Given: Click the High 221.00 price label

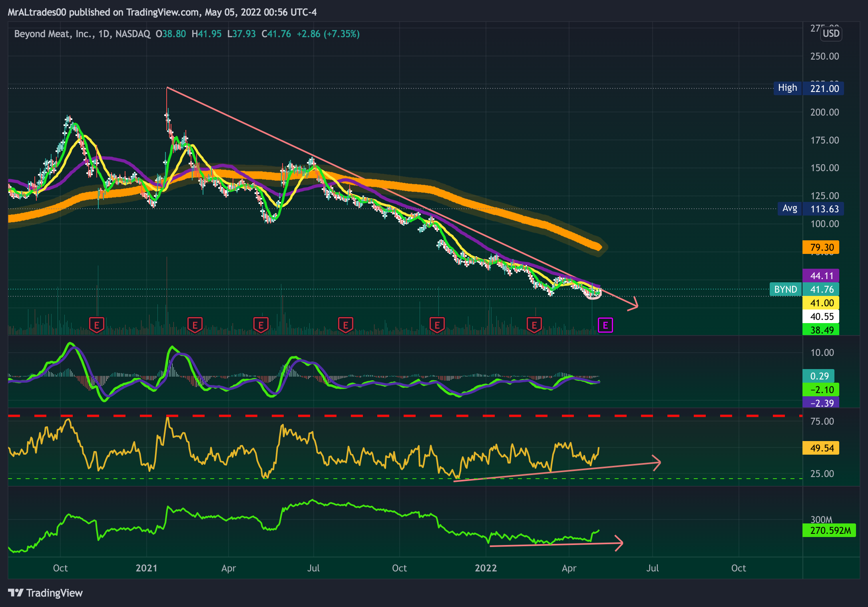Looking at the screenshot, I should pos(808,88).
